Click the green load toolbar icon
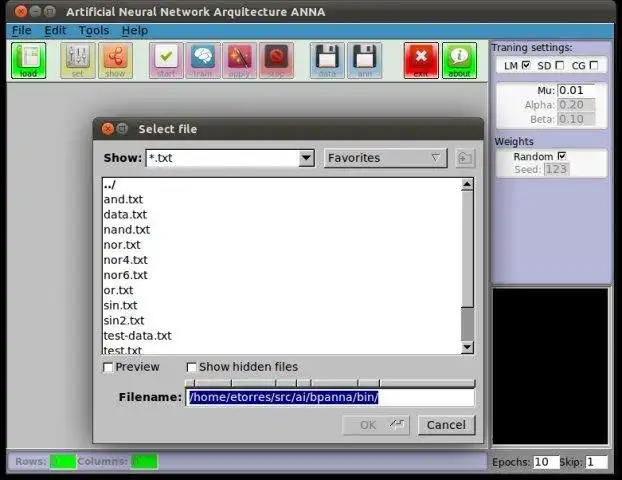The height and width of the screenshot is (480, 622). 29,60
